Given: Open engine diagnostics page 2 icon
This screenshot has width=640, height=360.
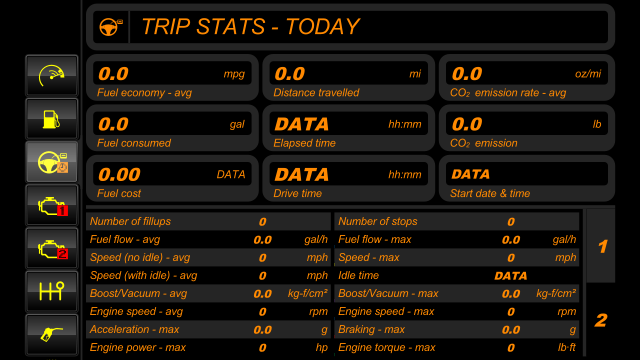Looking at the screenshot, I should [x=51, y=249].
